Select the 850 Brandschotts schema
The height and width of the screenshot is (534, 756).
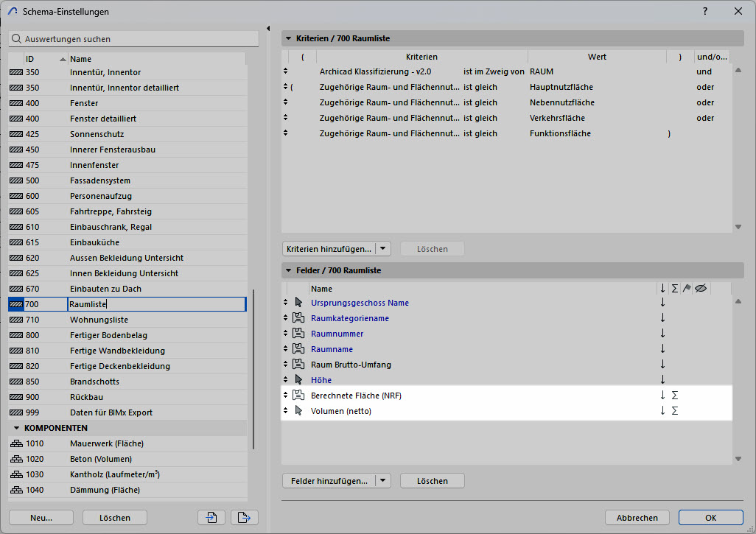(x=94, y=382)
